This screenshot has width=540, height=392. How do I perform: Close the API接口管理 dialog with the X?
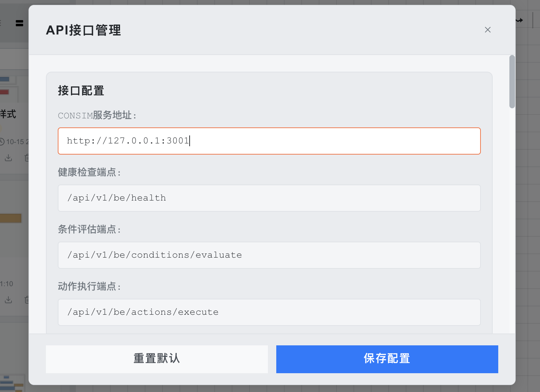[487, 30]
